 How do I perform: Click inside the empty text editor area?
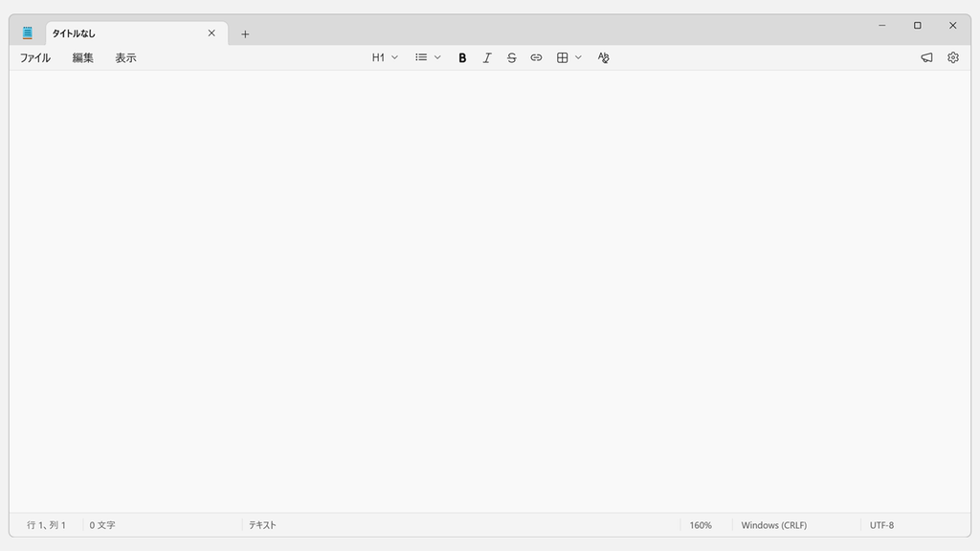(x=490, y=291)
